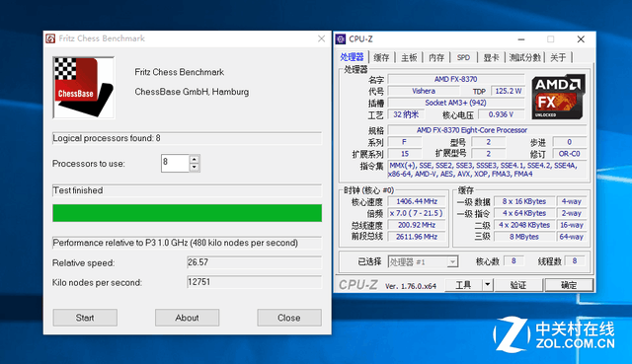Viewport: 632px width, 364px height.
Task: Switch to the 缓存 tab in CPU-Z
Action: click(381, 57)
